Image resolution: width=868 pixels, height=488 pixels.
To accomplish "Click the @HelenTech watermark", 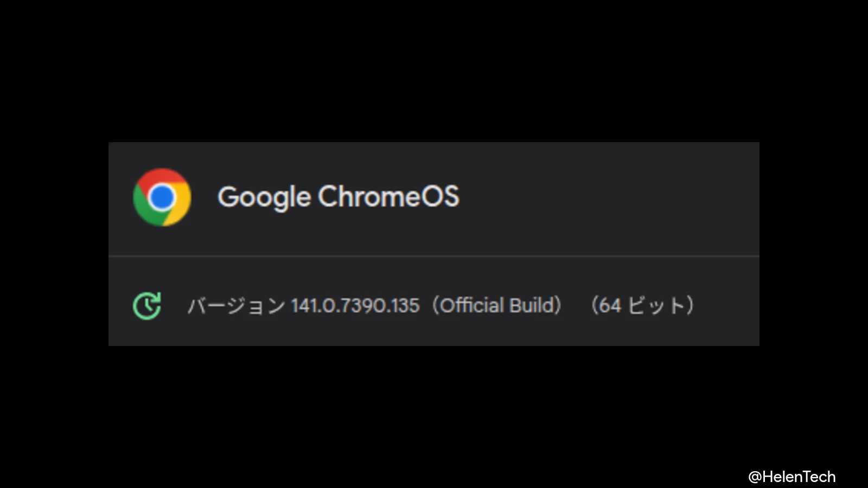I will pos(792,476).
